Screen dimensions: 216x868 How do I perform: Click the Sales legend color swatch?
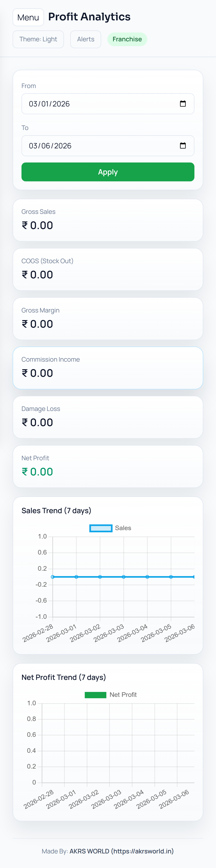click(101, 528)
